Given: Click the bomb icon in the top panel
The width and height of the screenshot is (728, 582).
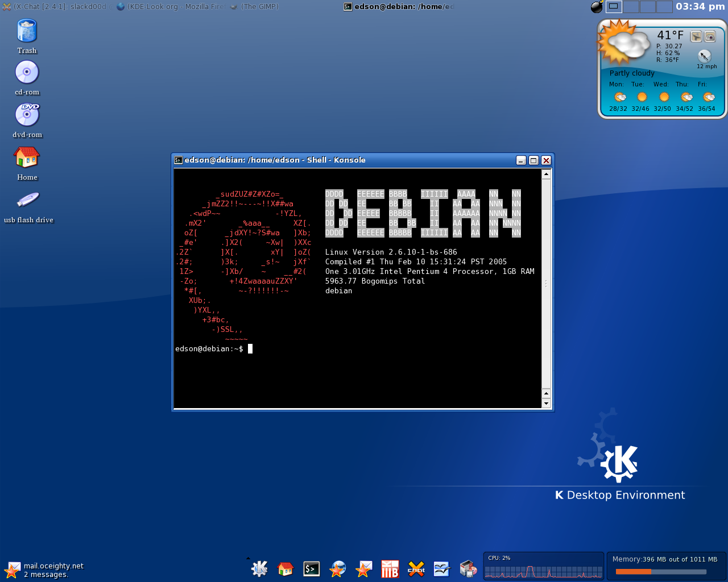Looking at the screenshot, I should click(597, 7).
